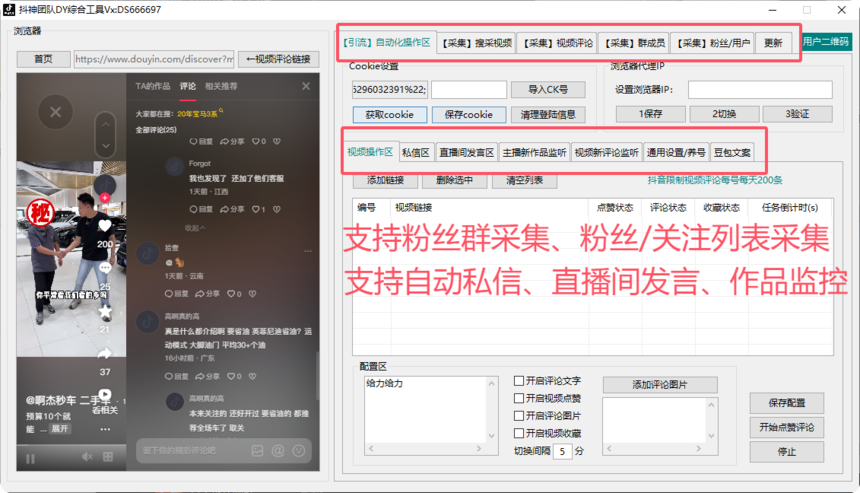Image resolution: width=860 pixels, height=493 pixels.
Task: Click right arrow of the image list scrollbar
Action: click(x=699, y=449)
